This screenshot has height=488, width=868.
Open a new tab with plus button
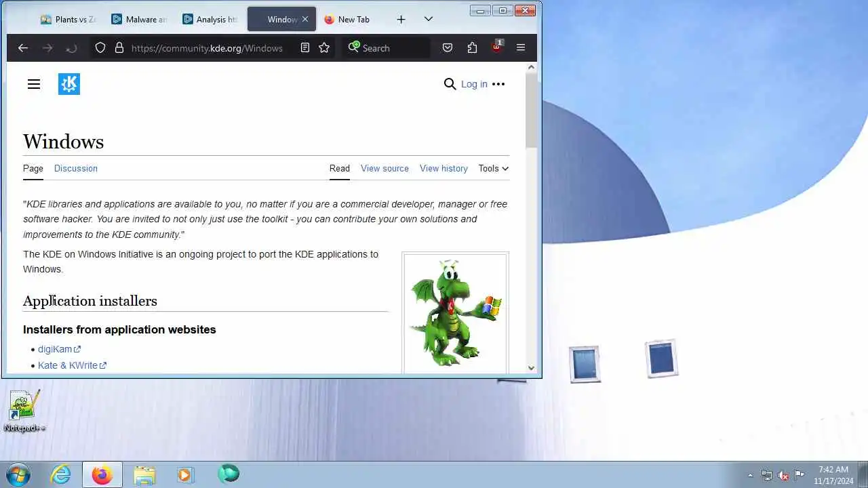click(401, 19)
